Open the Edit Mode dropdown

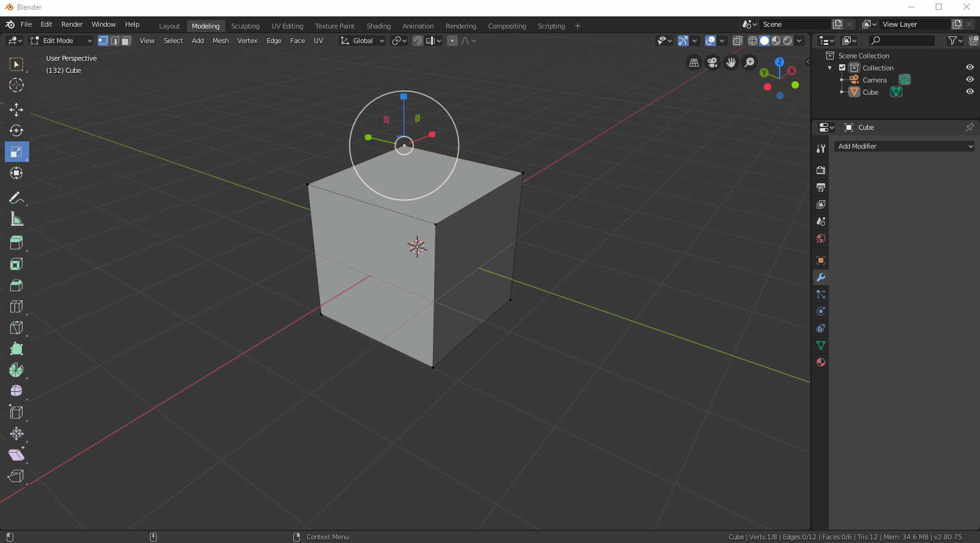(61, 41)
